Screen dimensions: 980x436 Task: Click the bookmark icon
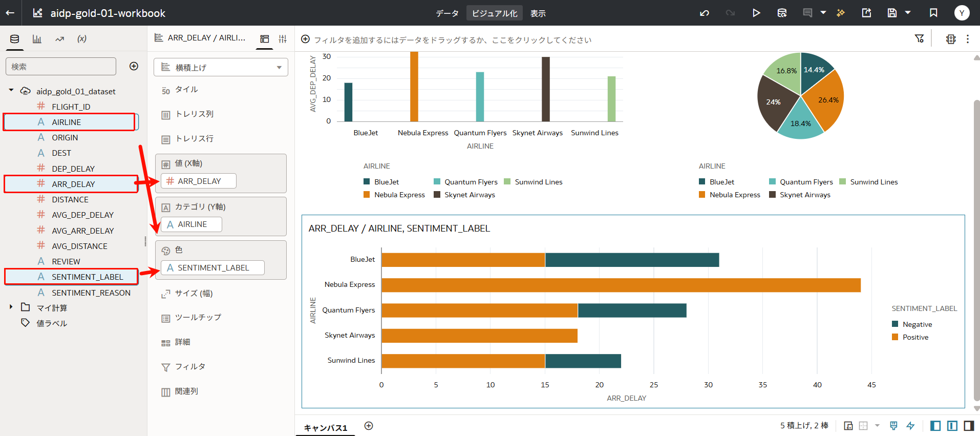933,13
